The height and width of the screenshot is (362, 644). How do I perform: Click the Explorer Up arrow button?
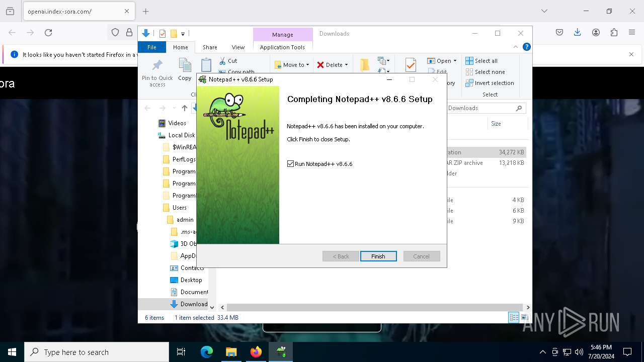185,108
